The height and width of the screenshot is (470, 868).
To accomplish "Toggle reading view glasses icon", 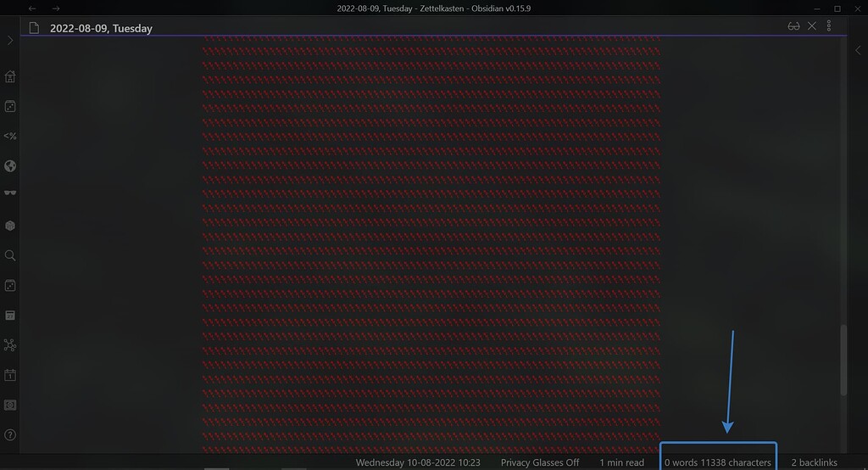I will pyautogui.click(x=793, y=26).
